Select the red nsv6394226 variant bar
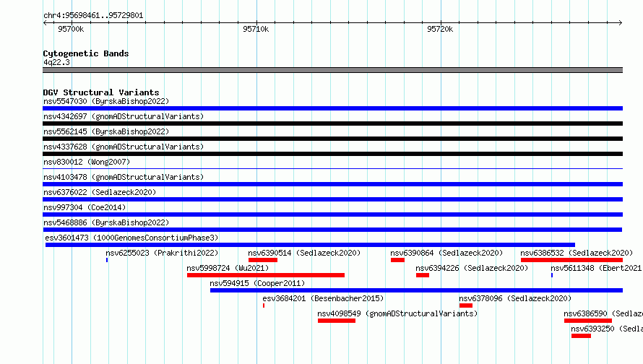Viewport: 643px width, 364px height. pos(423,275)
